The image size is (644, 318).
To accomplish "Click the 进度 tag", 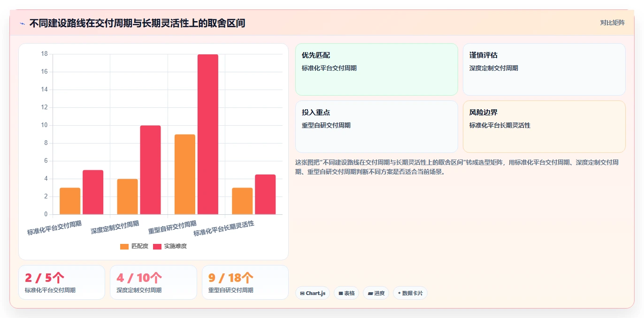I will [x=376, y=293].
